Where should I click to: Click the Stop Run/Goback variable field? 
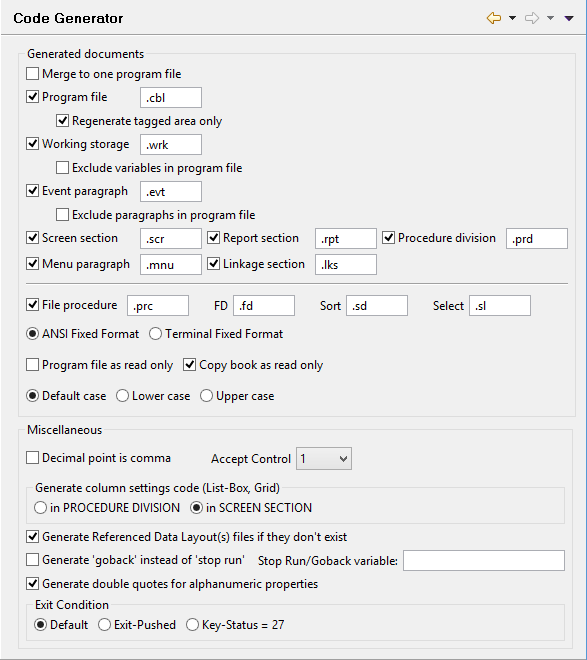tap(484, 561)
